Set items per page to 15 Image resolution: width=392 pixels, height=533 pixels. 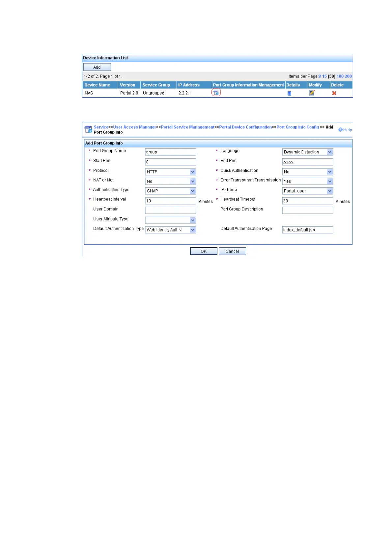pos(324,76)
